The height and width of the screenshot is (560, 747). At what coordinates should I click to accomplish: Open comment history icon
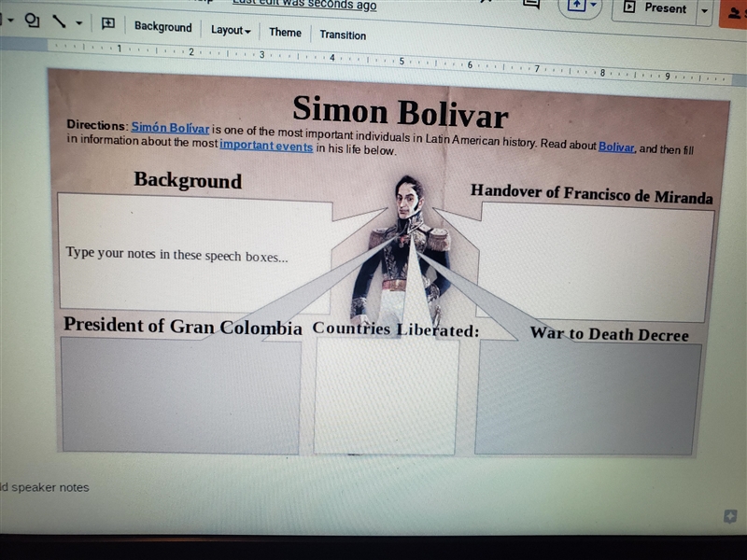pyautogui.click(x=530, y=4)
